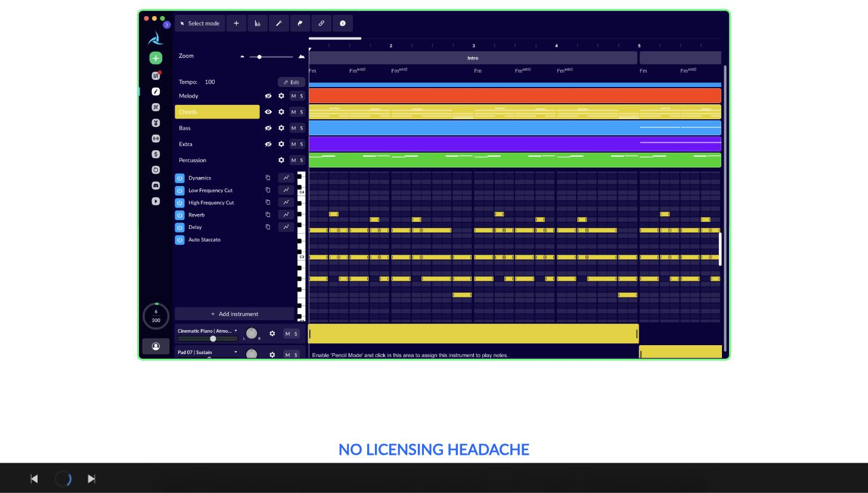Image resolution: width=868 pixels, height=493 pixels.
Task: Click the Intro section block
Action: pyautogui.click(x=473, y=58)
